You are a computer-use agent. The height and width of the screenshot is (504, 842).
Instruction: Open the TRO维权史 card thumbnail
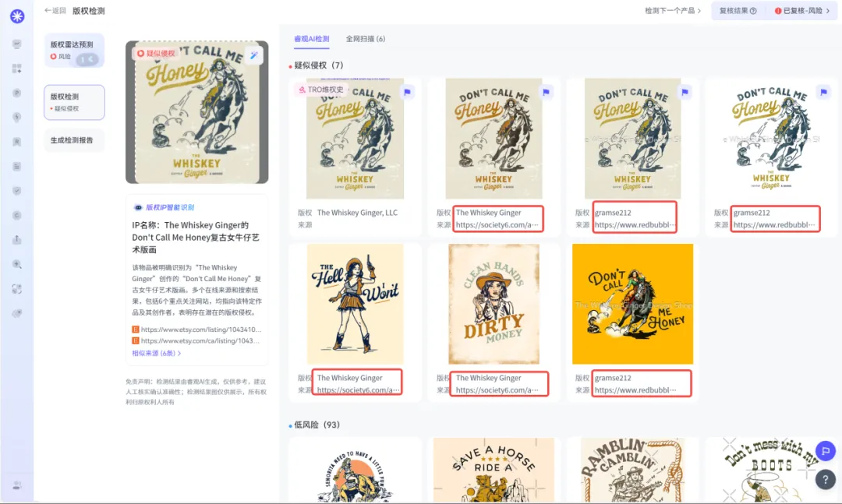click(355, 139)
